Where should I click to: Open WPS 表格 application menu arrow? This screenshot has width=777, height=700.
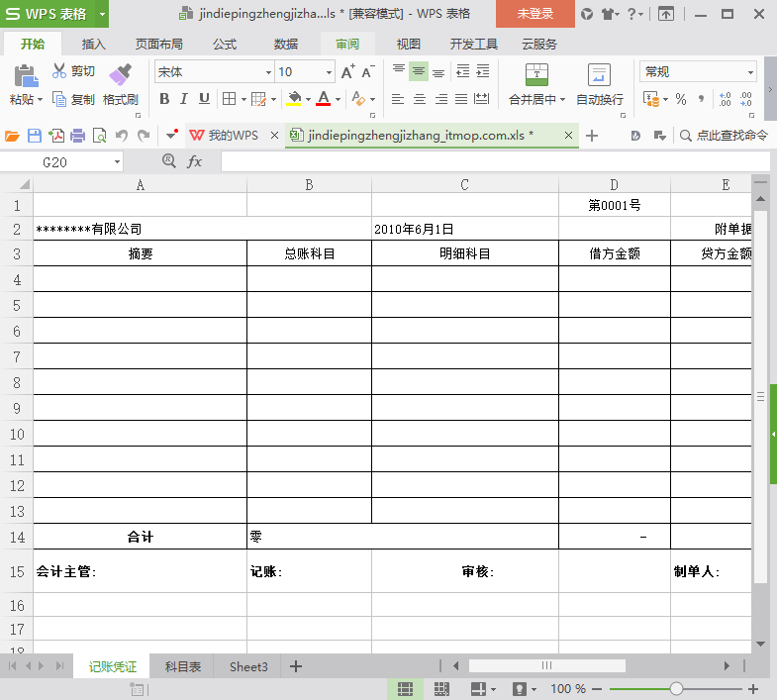coord(102,14)
